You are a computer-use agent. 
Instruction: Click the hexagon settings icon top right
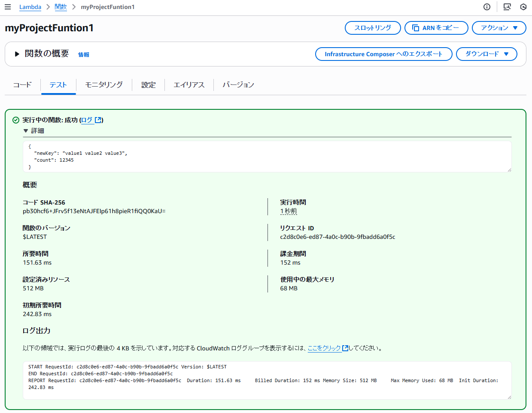(x=523, y=7)
